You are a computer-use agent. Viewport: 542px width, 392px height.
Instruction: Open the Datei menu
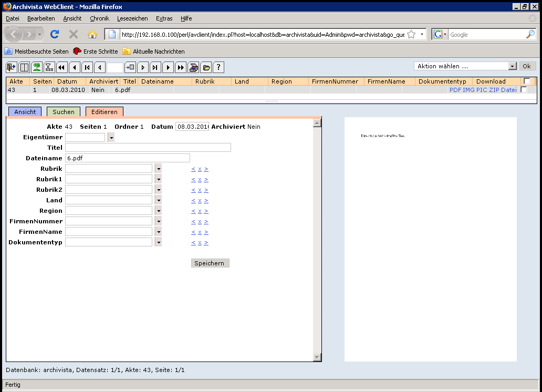pos(13,18)
